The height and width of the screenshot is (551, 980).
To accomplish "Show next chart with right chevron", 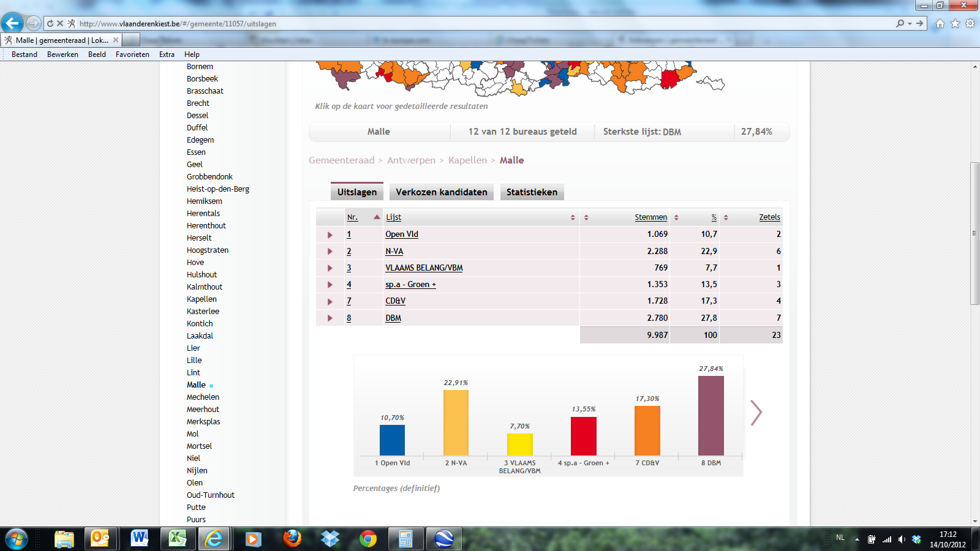I will 756,413.
